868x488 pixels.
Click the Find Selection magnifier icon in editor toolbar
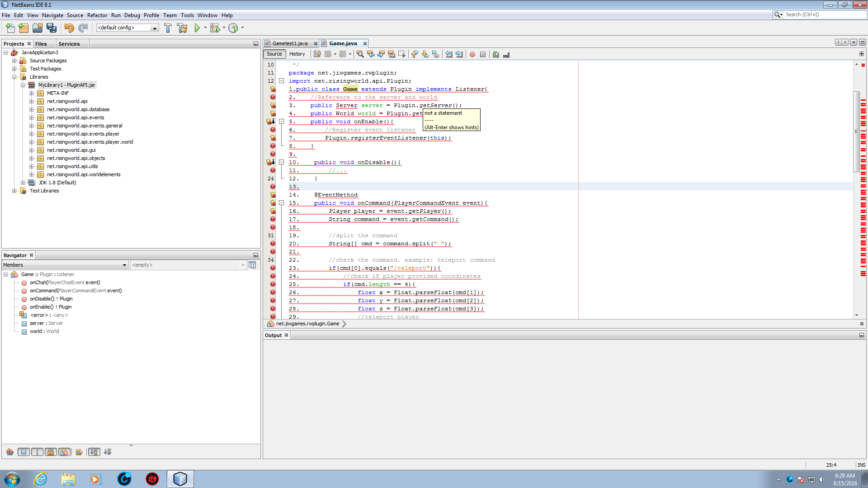360,54
